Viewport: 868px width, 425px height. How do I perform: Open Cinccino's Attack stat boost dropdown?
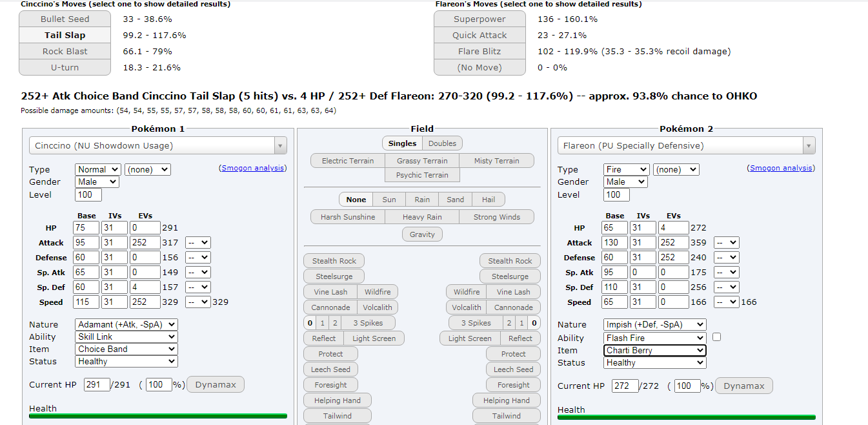(198, 242)
